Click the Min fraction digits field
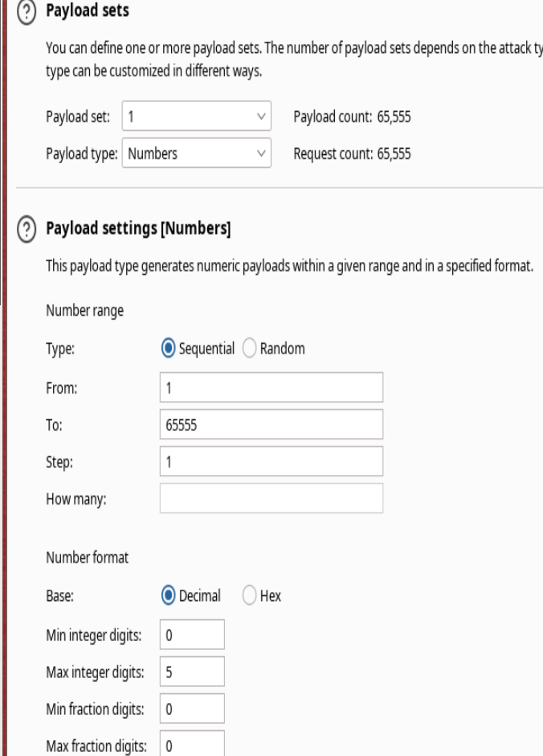The image size is (543, 756). click(192, 709)
